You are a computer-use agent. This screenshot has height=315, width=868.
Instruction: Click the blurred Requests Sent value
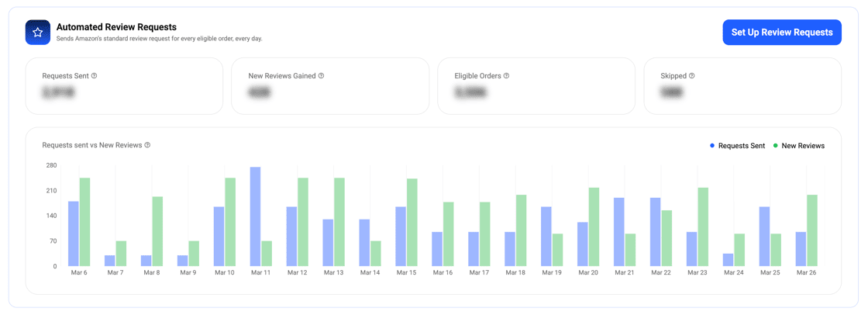pyautogui.click(x=58, y=92)
